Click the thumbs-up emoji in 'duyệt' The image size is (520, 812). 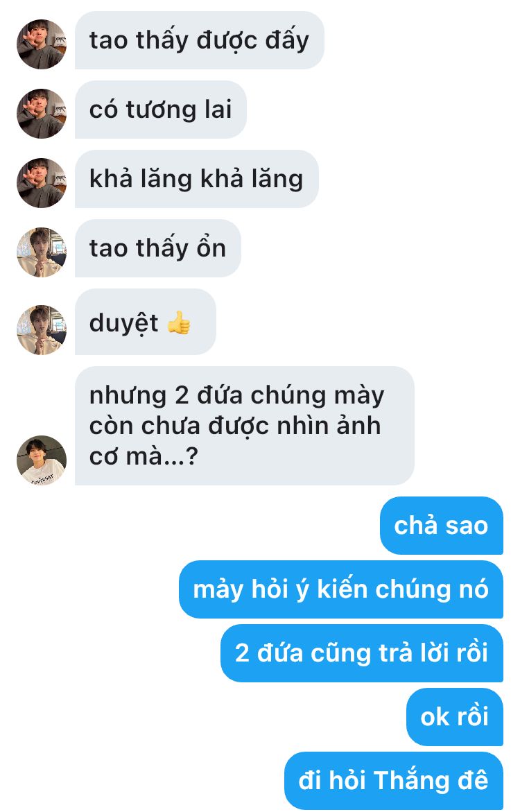pyautogui.click(x=179, y=322)
